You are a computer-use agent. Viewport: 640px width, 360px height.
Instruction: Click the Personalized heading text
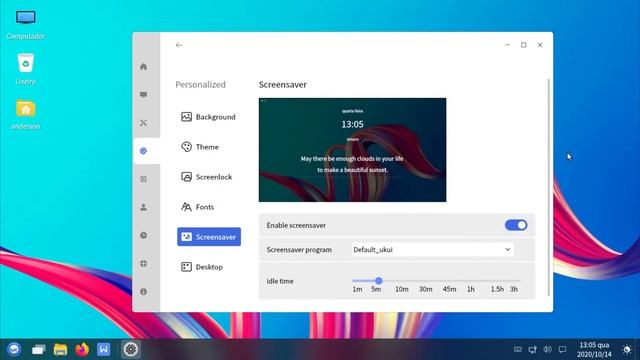[x=200, y=84]
